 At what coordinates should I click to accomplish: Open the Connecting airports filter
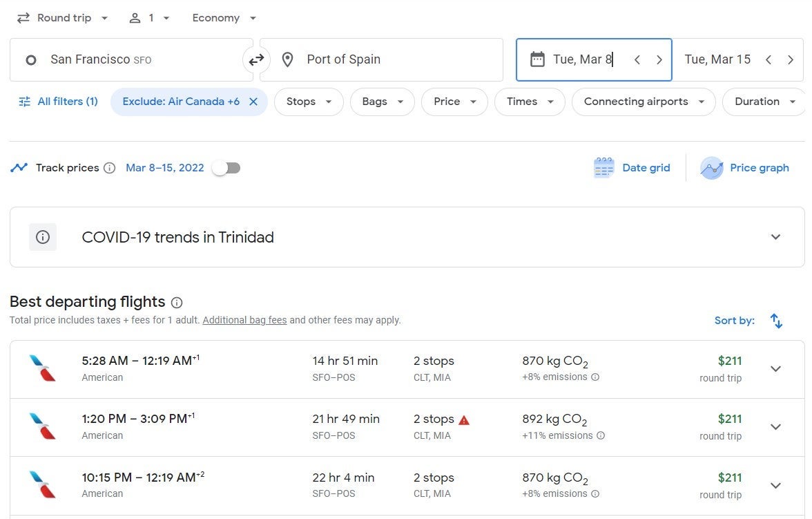tap(643, 102)
